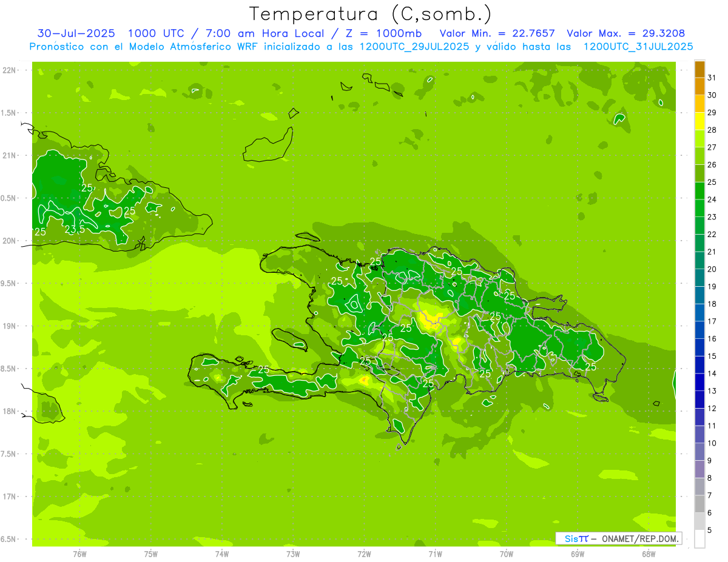This screenshot has width=728, height=562.
Task: Select "Valor Min. = 22.7657" text
Action: click(497, 33)
